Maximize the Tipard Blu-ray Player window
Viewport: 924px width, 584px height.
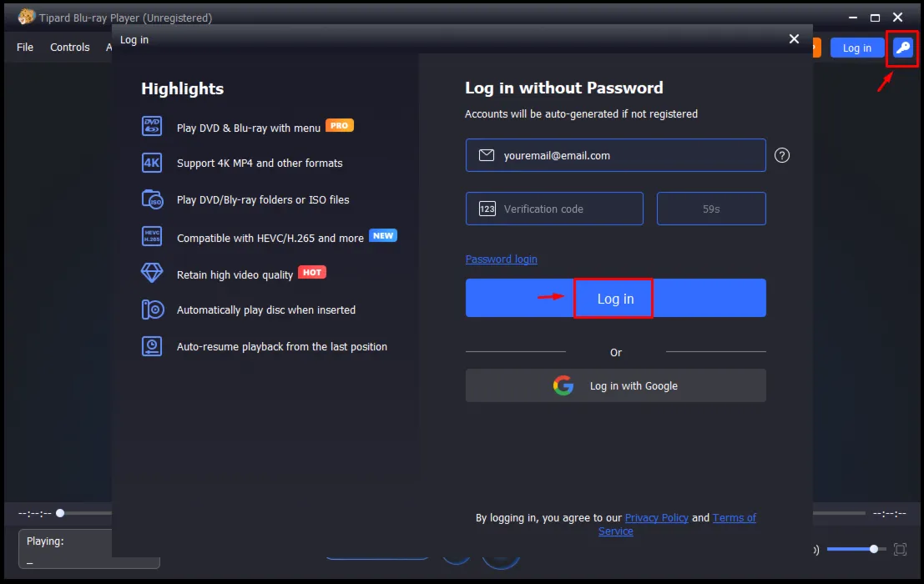pyautogui.click(x=875, y=17)
